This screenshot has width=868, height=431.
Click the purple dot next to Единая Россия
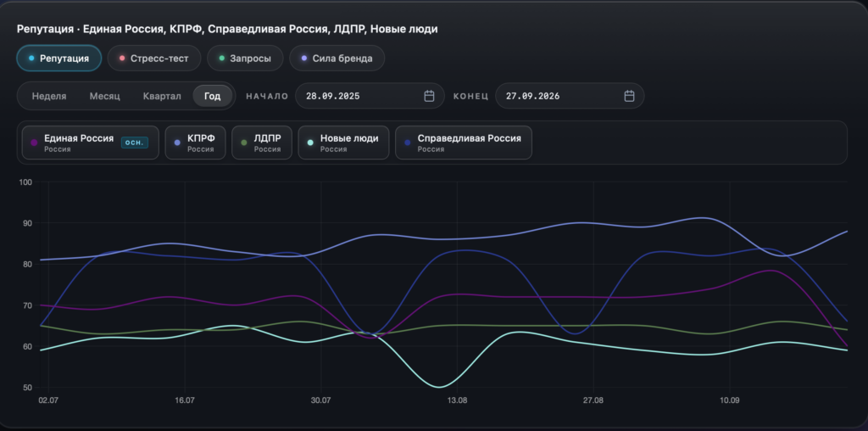34,143
